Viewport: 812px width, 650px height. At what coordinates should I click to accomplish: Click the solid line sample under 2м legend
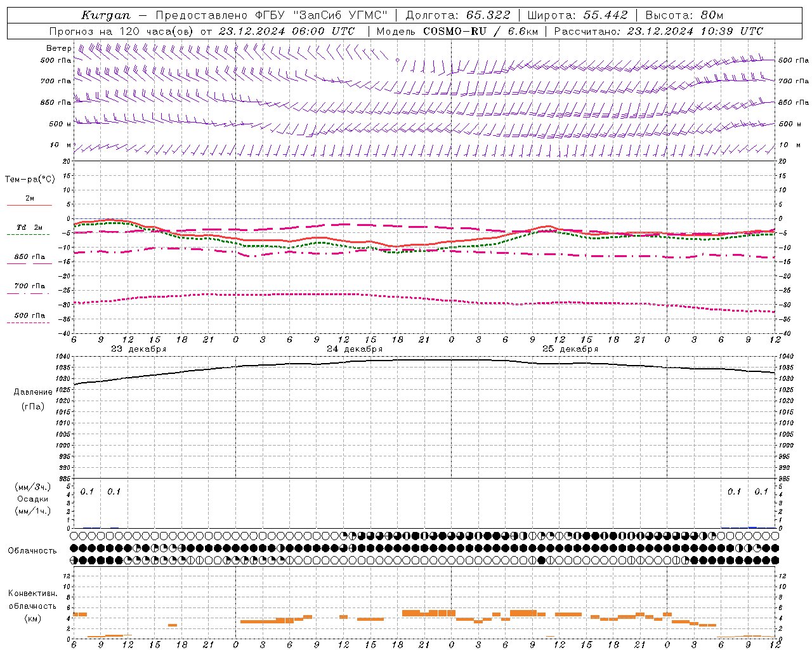click(29, 205)
